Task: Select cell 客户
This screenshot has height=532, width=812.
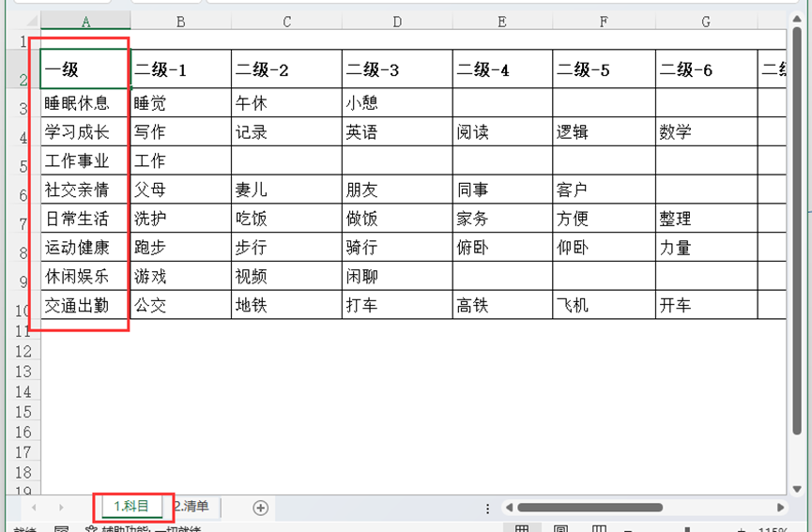Action: pyautogui.click(x=604, y=190)
